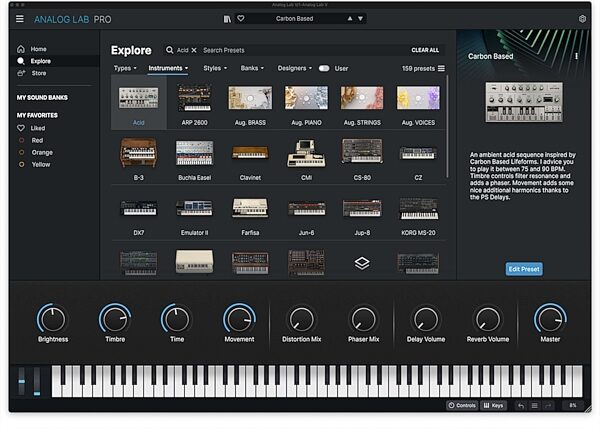The width and height of the screenshot is (600, 429).
Task: Select the Aug. STRINGS instrument
Action: tap(362, 104)
